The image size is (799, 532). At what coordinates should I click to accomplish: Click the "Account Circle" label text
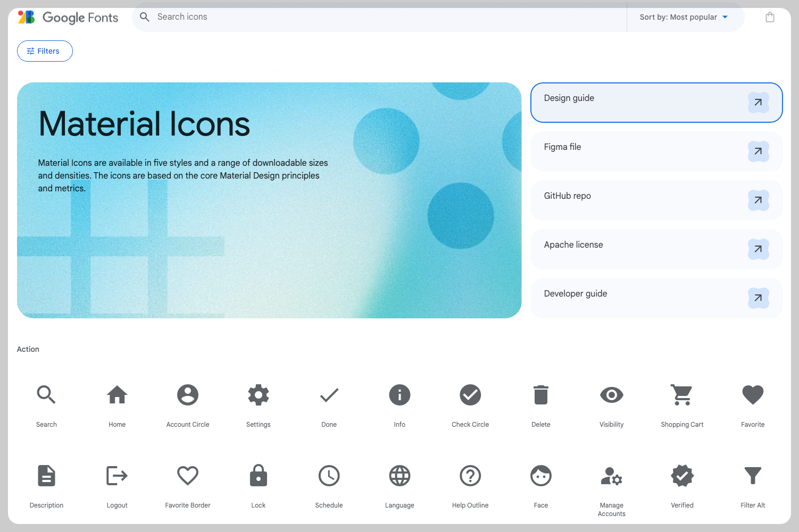(x=188, y=425)
